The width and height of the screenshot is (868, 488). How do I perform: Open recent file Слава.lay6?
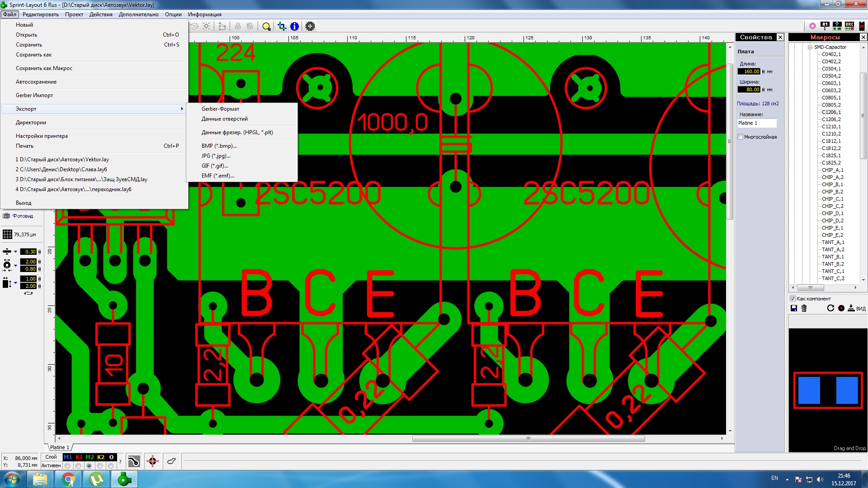click(x=94, y=169)
